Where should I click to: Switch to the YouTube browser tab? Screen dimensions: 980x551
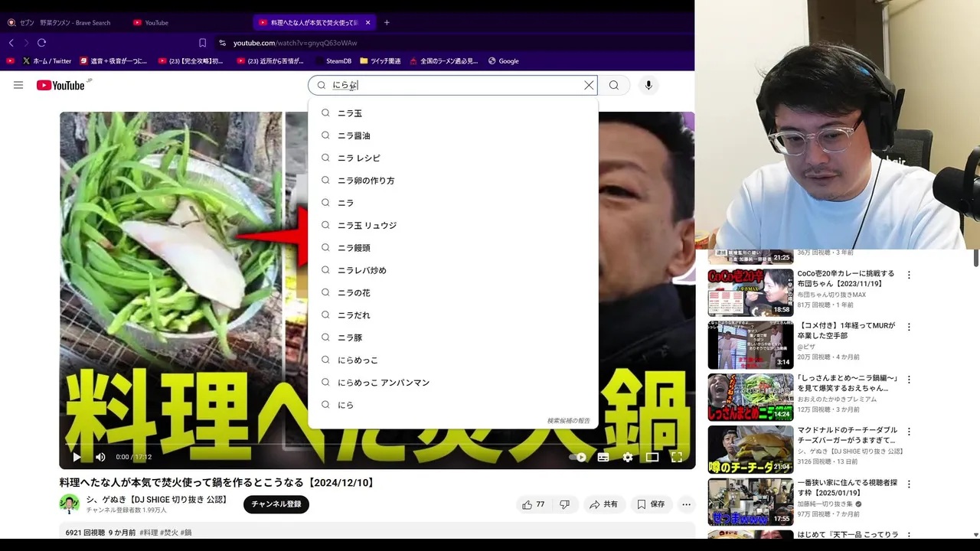188,23
